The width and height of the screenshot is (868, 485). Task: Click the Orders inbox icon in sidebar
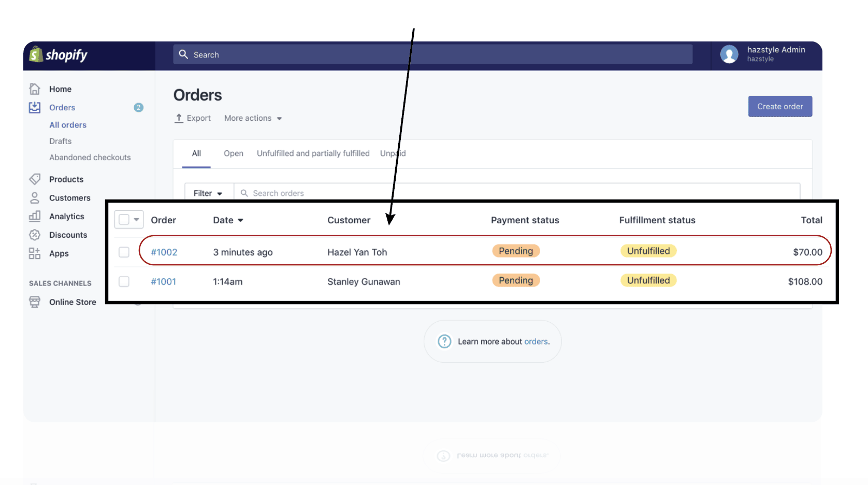[35, 107]
